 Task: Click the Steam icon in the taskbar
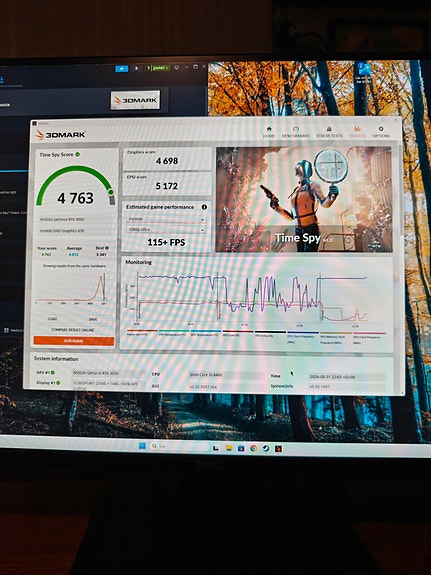[x=266, y=448]
